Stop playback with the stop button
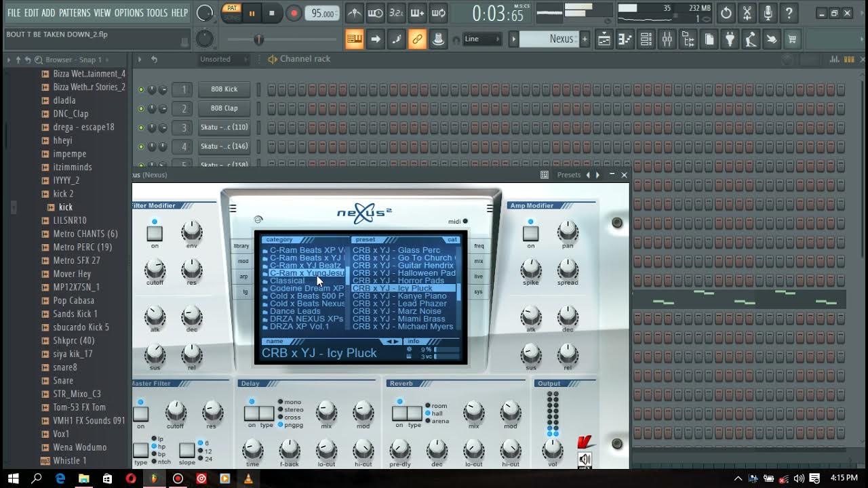 pos(272,13)
